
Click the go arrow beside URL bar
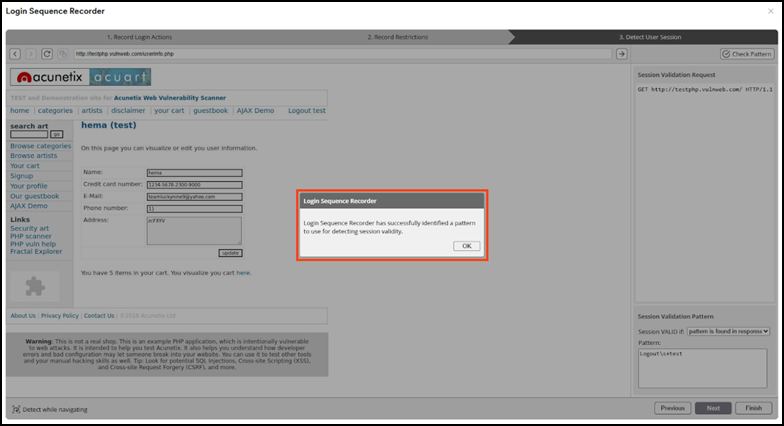[621, 53]
